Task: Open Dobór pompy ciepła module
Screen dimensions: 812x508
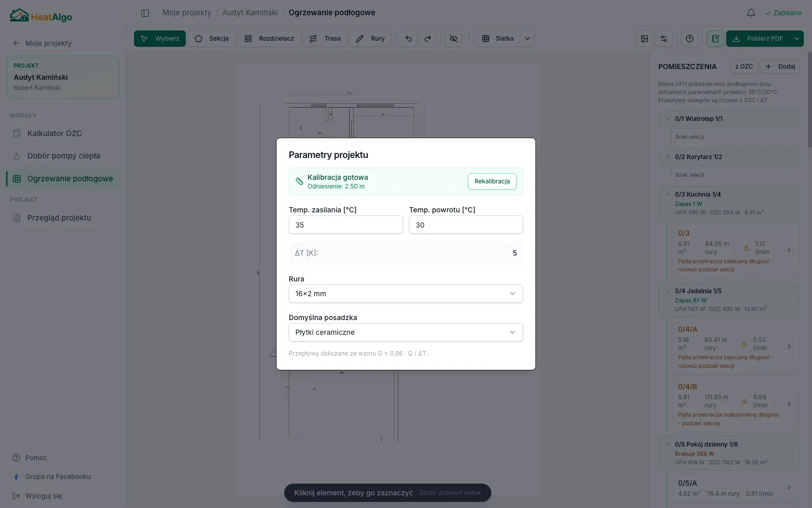Action: coord(63,156)
